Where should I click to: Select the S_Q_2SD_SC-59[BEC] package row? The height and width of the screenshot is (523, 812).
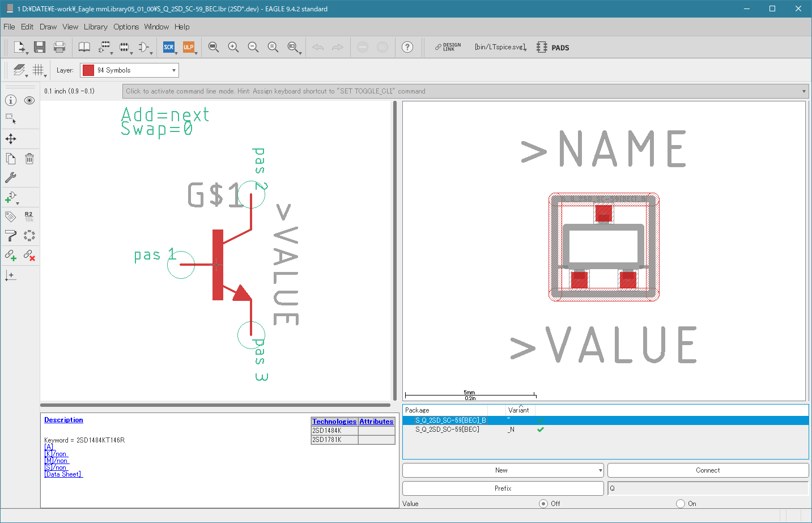(605, 430)
